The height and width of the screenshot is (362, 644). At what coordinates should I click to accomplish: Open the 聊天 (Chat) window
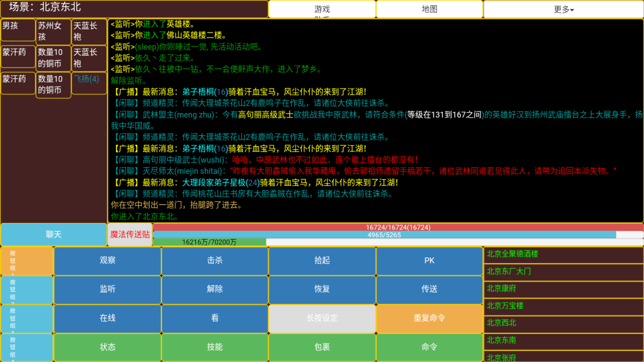54,234
